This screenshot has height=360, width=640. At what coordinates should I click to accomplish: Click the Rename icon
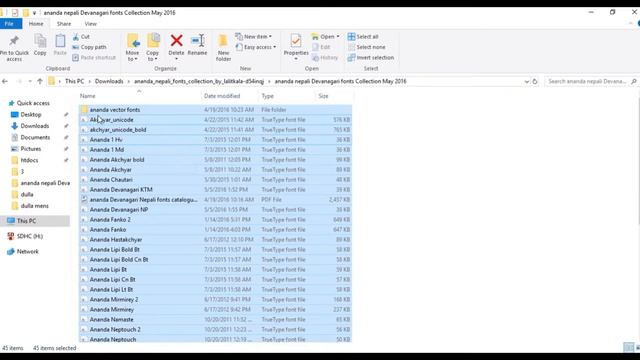(197, 41)
